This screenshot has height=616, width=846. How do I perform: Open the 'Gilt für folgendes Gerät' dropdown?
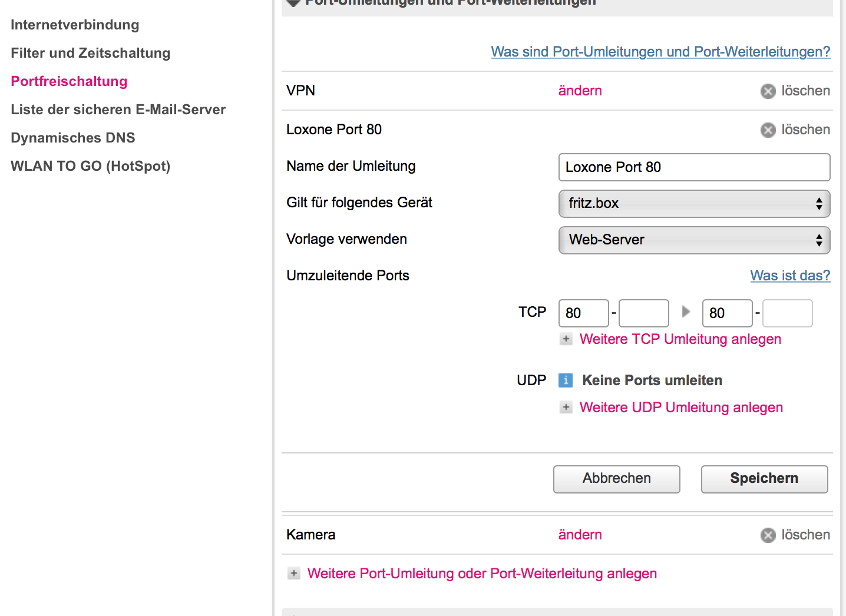(x=694, y=204)
